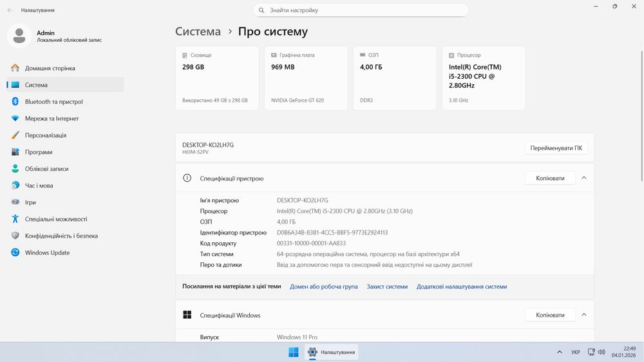Viewport: 644px width, 362px height.
Task: Click the Accessibility figure icon
Action: [x=15, y=219]
